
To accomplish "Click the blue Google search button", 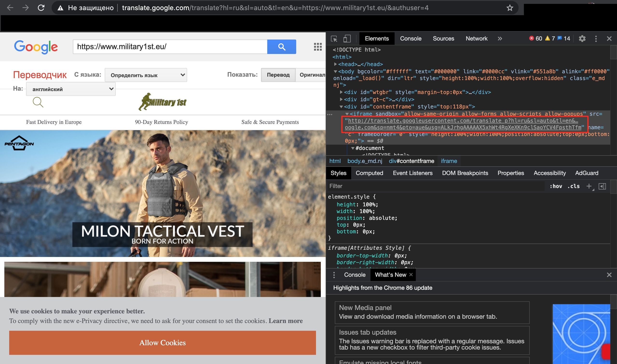I will 281,47.
